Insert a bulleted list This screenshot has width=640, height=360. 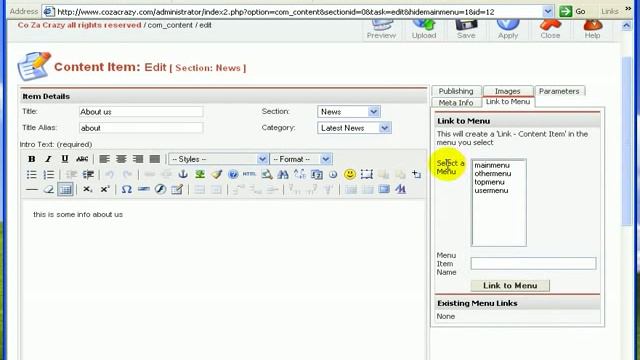point(31,175)
